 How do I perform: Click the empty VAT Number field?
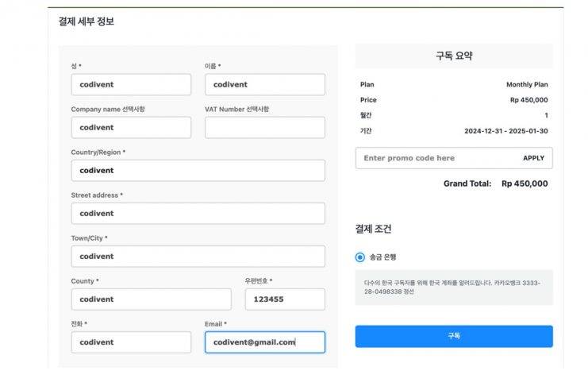click(x=264, y=128)
